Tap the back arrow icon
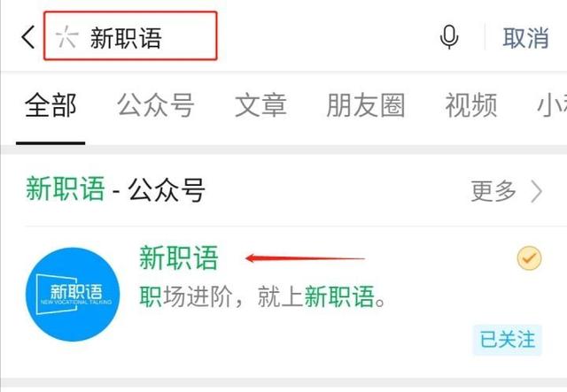Screen dimensions: 567x392 tap(28, 37)
